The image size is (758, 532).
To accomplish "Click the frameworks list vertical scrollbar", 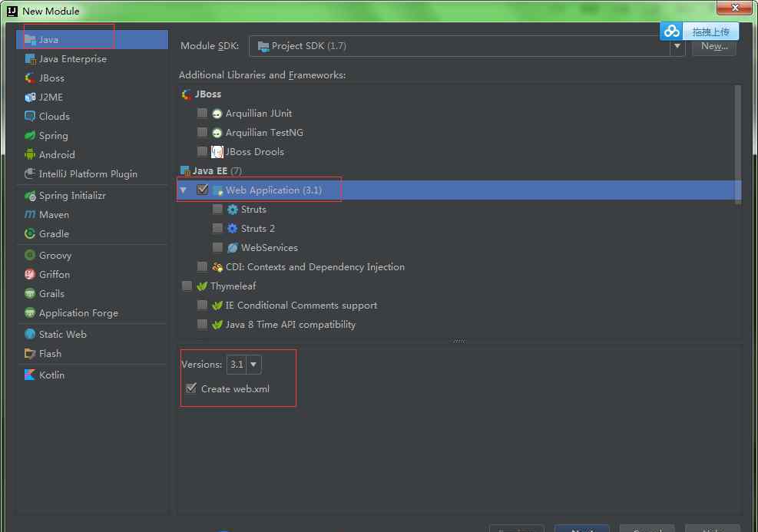I will [738, 145].
